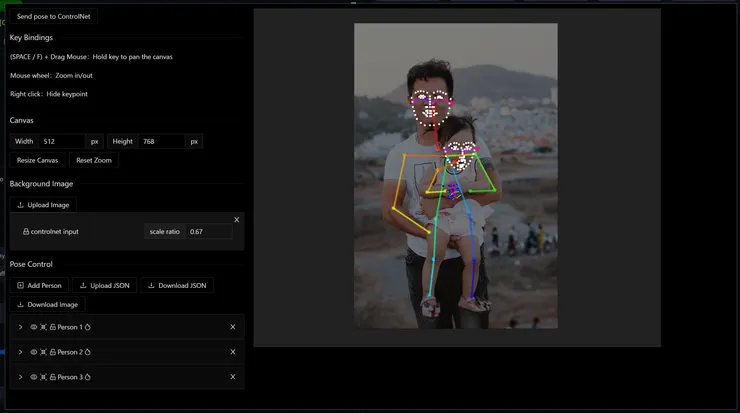Click the scale ratio input field
The image size is (740, 413).
pos(209,231)
